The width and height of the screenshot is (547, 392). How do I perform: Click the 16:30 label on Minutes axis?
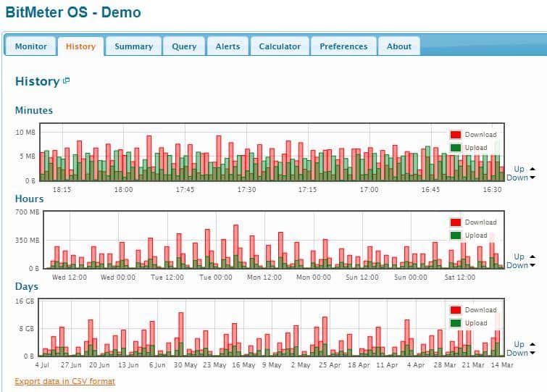(x=492, y=190)
